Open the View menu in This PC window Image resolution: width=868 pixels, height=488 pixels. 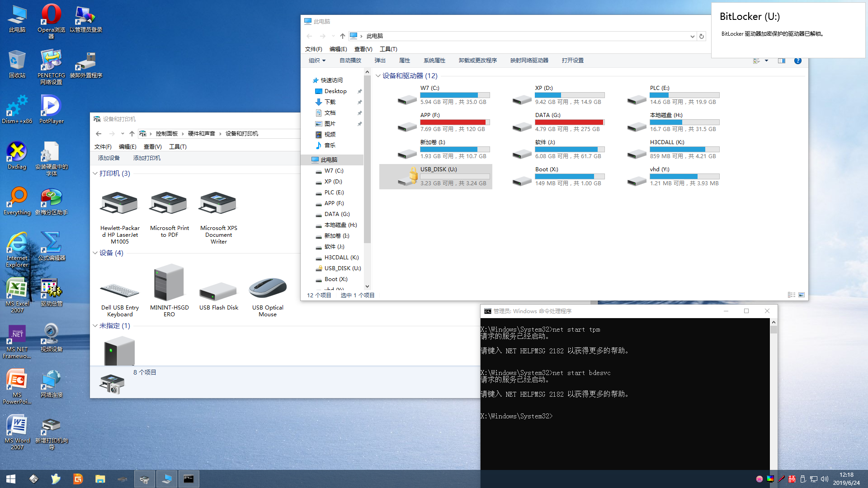tap(363, 49)
